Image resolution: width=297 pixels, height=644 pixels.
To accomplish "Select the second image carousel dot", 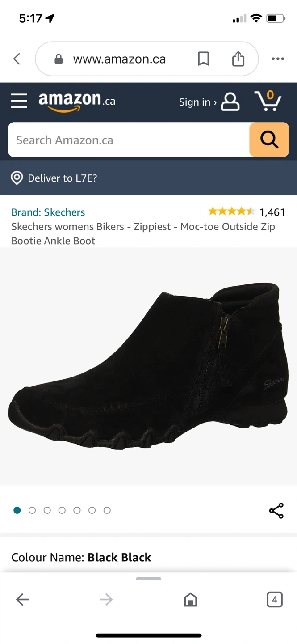I will 32,510.
